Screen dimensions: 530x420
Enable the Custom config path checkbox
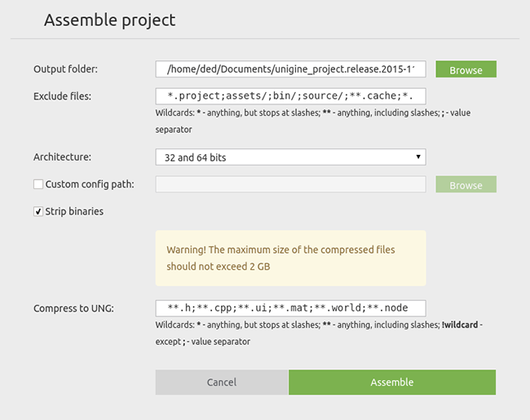click(x=38, y=184)
